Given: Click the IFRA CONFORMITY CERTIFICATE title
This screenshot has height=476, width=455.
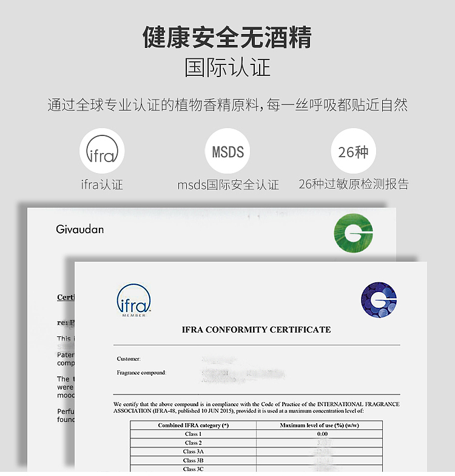Looking at the screenshot, I should [x=256, y=329].
